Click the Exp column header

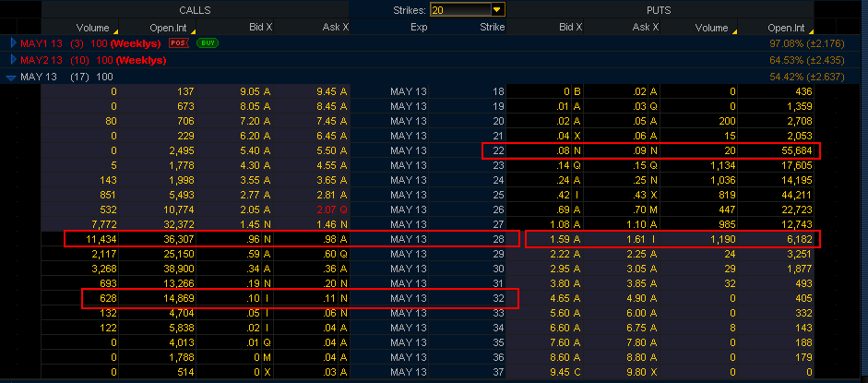pyautogui.click(x=419, y=28)
